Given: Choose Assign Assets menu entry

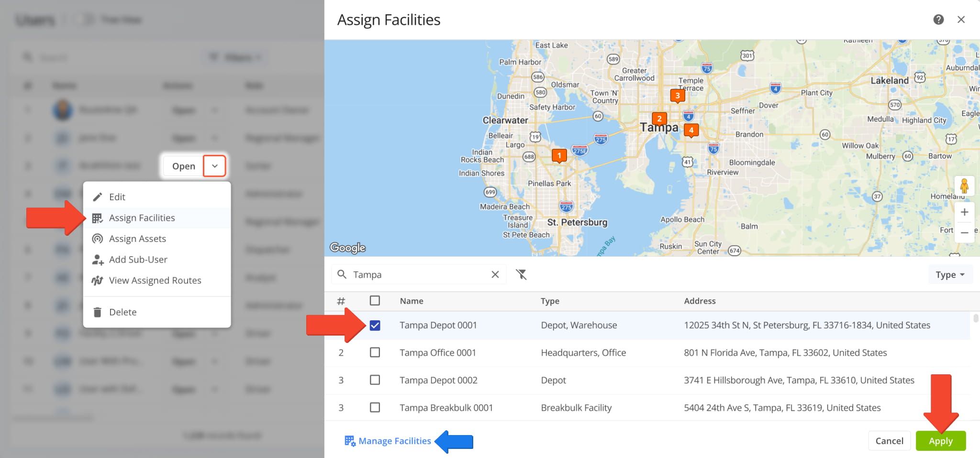Looking at the screenshot, I should click(157, 239).
